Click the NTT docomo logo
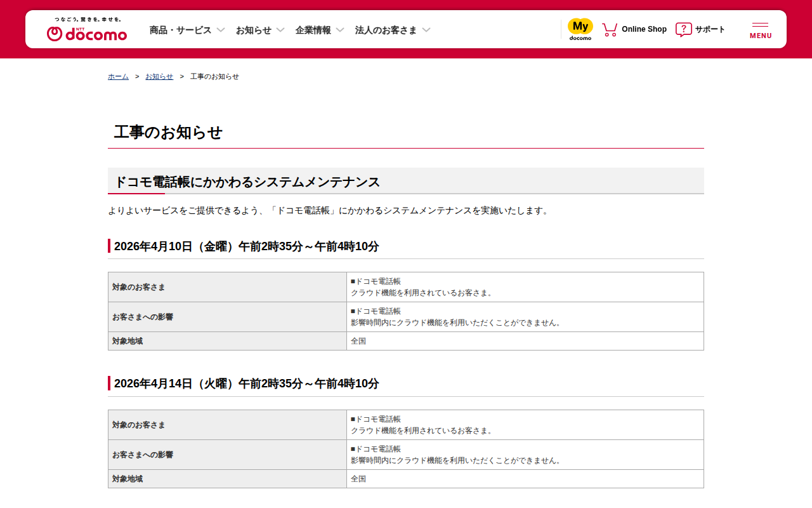 click(87, 30)
